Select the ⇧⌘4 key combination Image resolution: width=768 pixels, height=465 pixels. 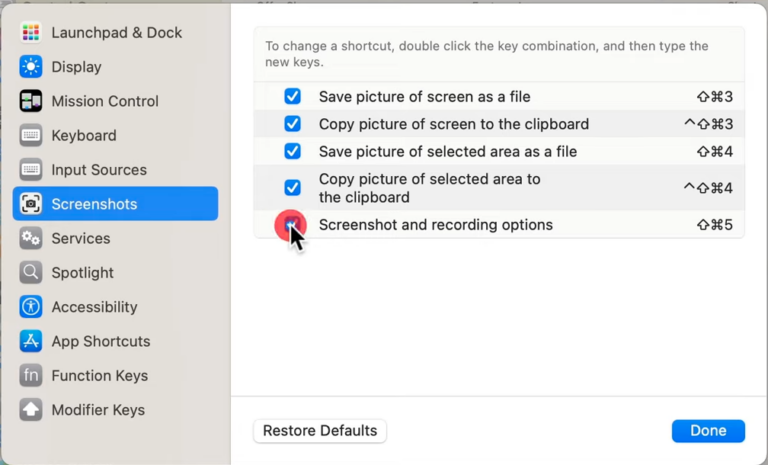click(x=715, y=151)
